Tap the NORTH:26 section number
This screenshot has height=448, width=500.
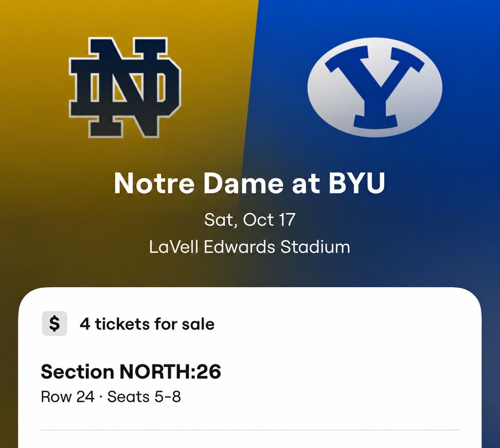point(170,372)
